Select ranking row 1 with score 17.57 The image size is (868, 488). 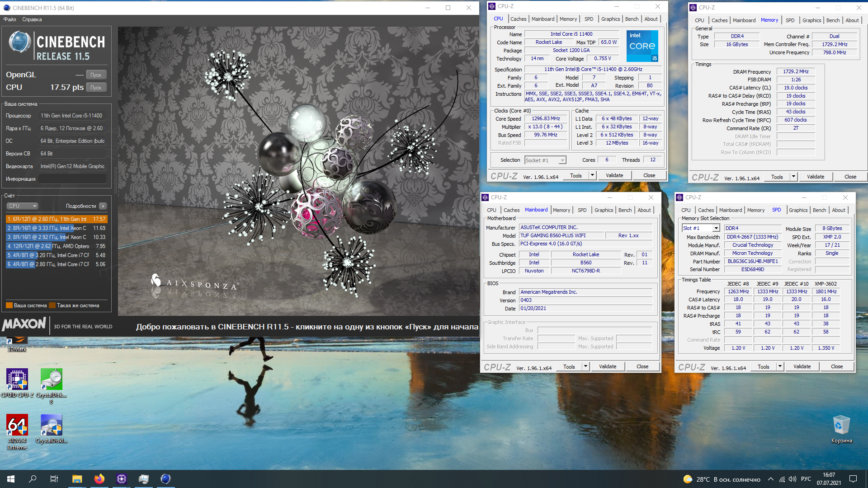57,219
